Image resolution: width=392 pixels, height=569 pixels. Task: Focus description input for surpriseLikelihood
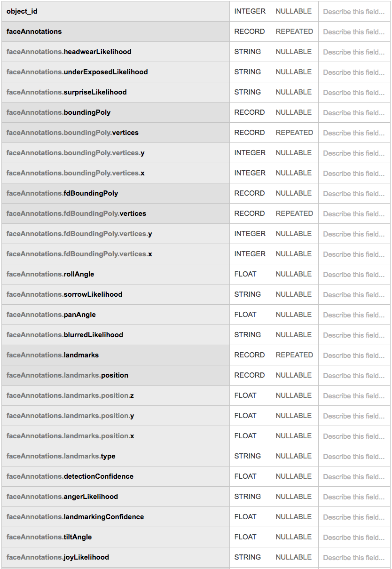click(353, 93)
